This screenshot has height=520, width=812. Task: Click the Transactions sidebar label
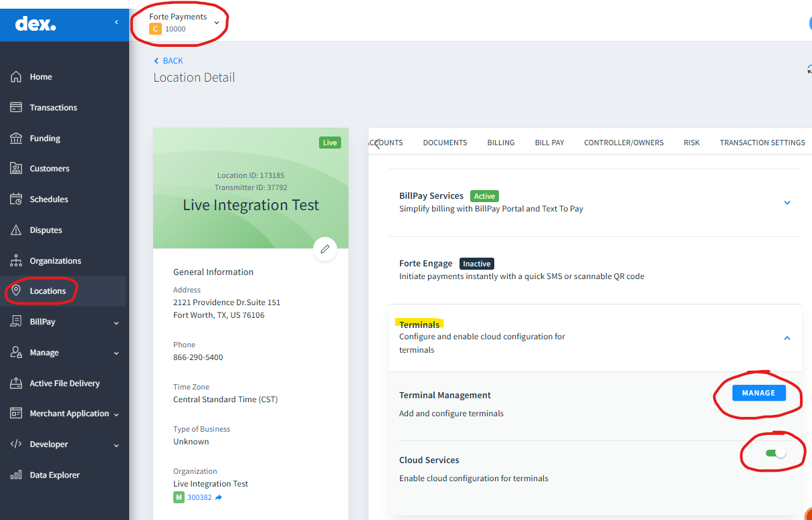tap(54, 108)
